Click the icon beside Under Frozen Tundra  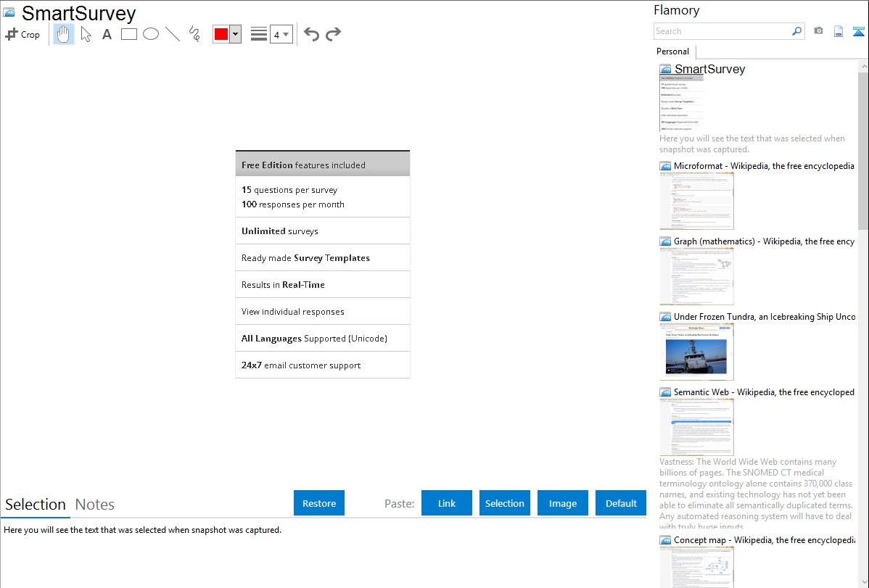click(666, 316)
